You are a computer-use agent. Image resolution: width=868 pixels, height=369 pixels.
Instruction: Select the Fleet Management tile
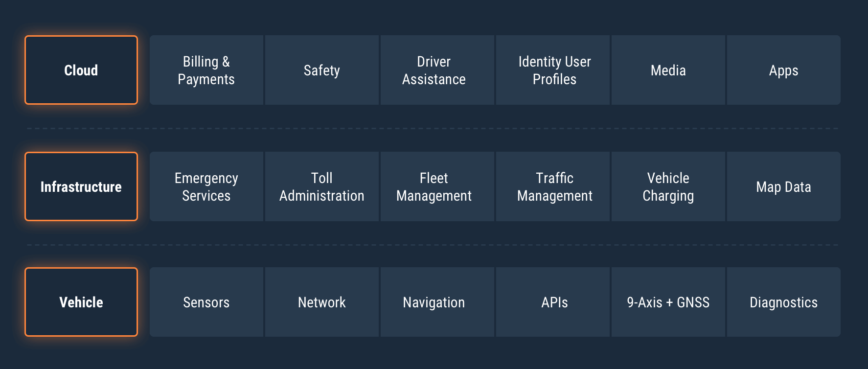(437, 186)
